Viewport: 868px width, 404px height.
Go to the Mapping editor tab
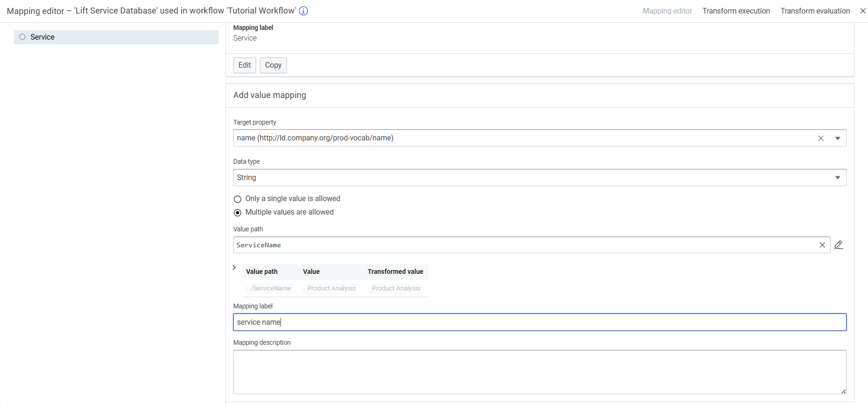[667, 11]
